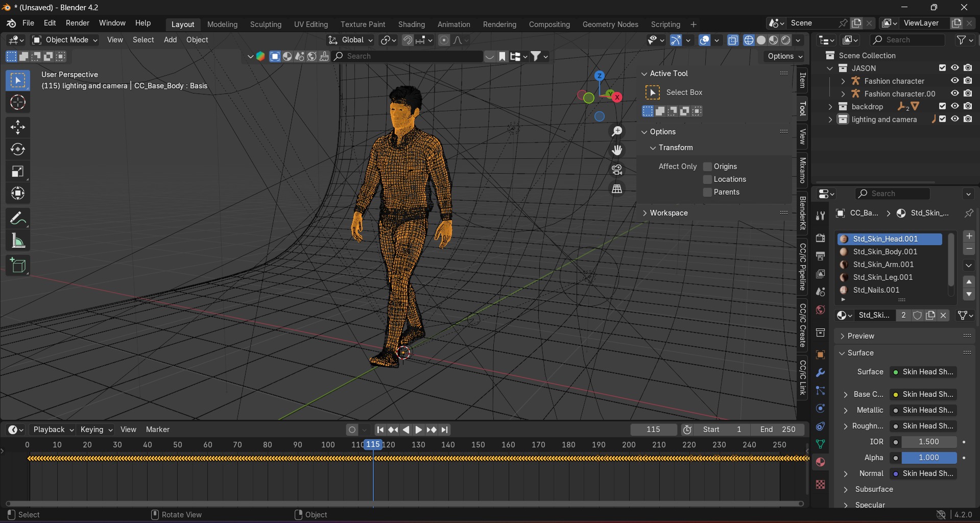Open the Object Mode dropdown

(x=65, y=40)
